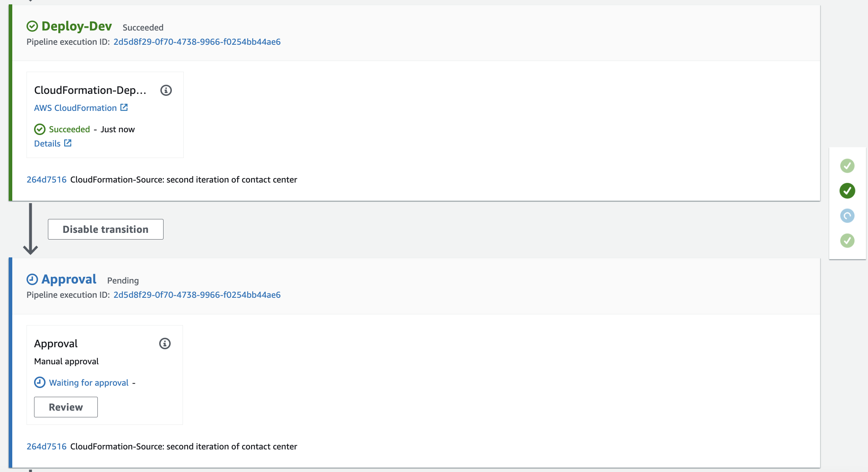Open AWS CloudFormation provider link
Image resolution: width=868 pixels, height=472 pixels.
(75, 108)
